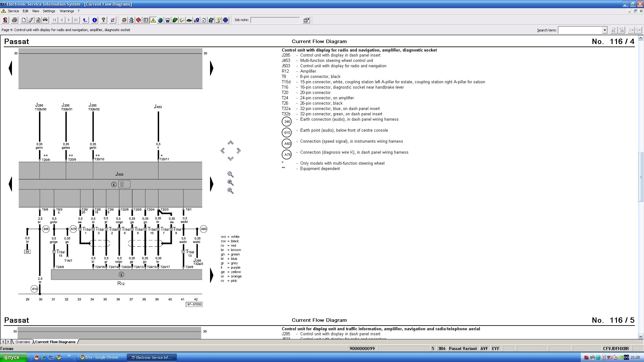Open the Search term dropdown list
644x362 pixels.
(x=604, y=30)
